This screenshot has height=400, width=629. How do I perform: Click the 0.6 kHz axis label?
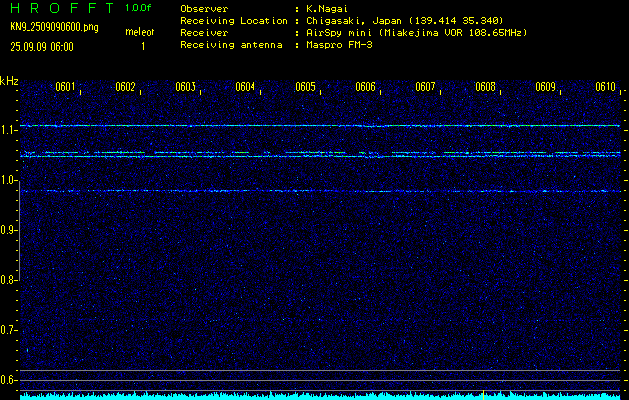point(8,380)
